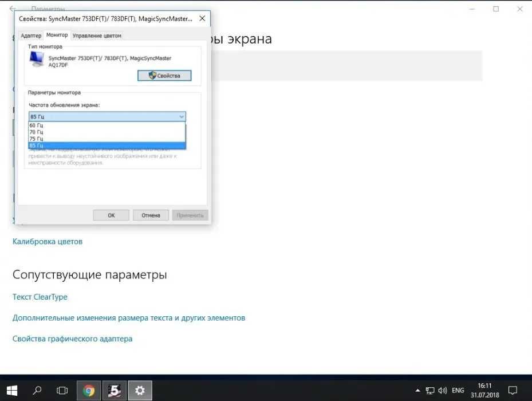Go back in the Settings window
Screen dimensions: 532x401
coord(12,8)
